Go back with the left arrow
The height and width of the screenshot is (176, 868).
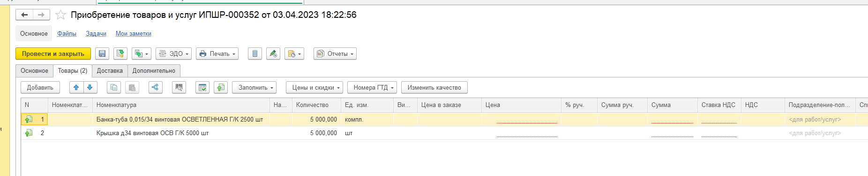[x=24, y=15]
